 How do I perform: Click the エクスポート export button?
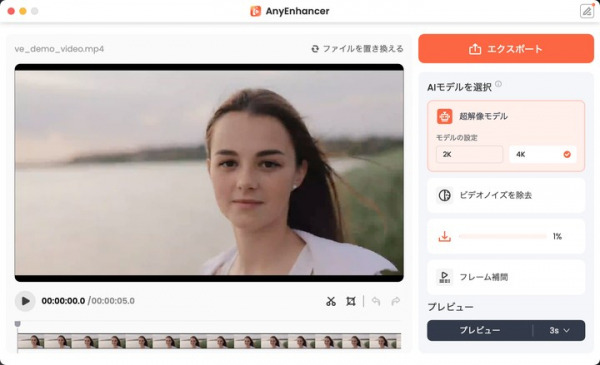coord(506,49)
